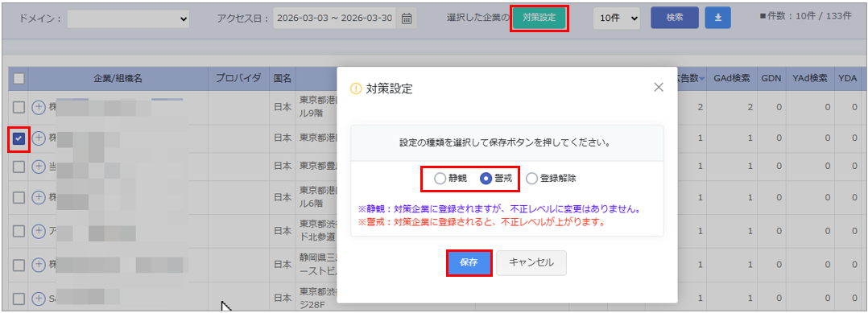Screen dimensions: 868x313
Task: Click the 28F address cell
Action: 317,298
